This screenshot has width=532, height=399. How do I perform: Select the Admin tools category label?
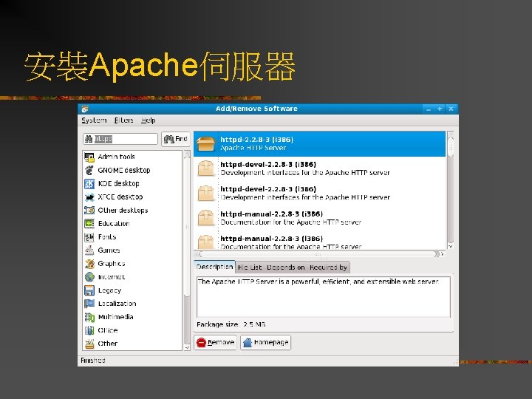point(117,157)
